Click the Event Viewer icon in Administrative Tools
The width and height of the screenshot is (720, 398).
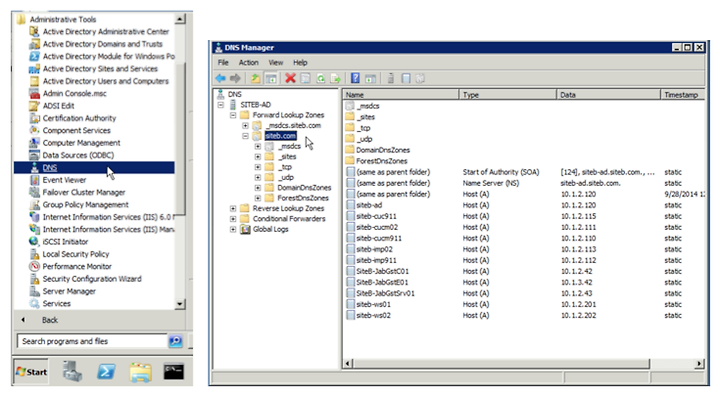pyautogui.click(x=34, y=180)
